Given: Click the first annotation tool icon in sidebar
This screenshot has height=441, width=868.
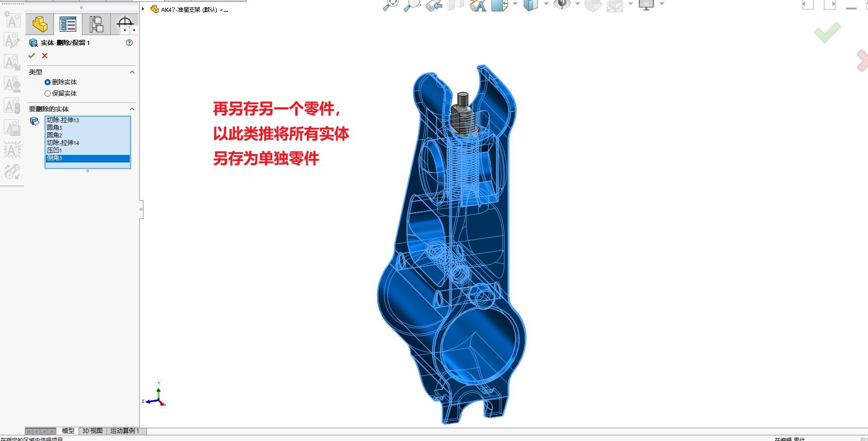Looking at the screenshot, I should point(12,19).
